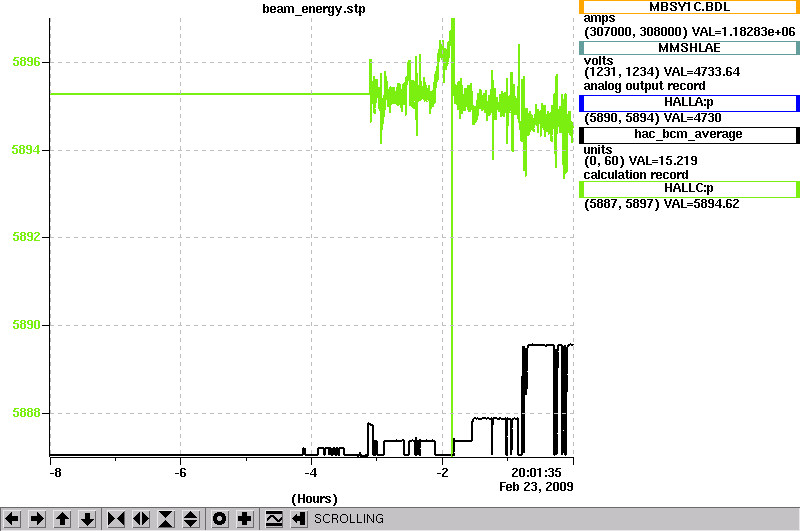The image size is (800, 531).
Task: Click the plus sign toolbar icon
Action: (245, 519)
